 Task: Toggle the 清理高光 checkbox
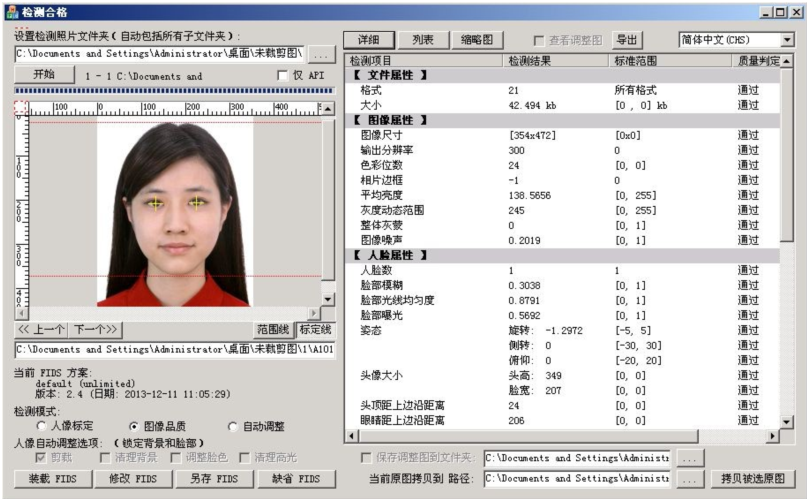coord(244,458)
